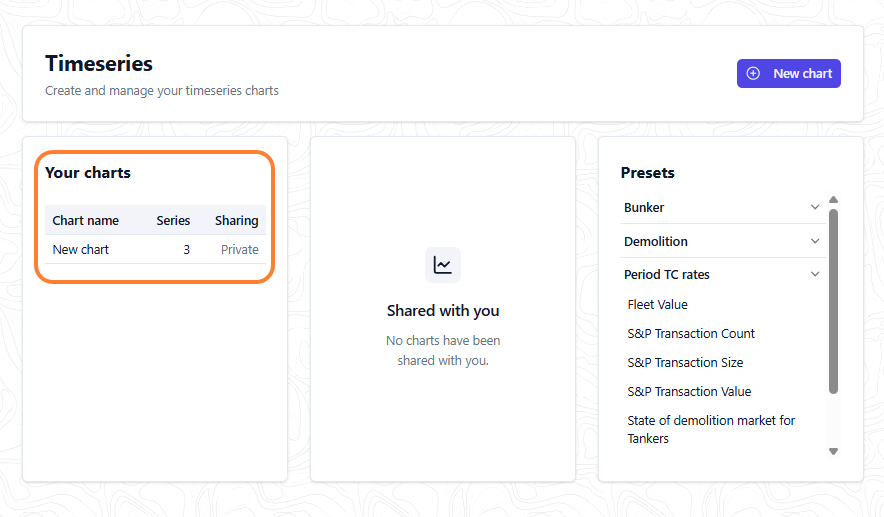The image size is (884, 517).
Task: Sort by the Series column header
Action: [173, 220]
